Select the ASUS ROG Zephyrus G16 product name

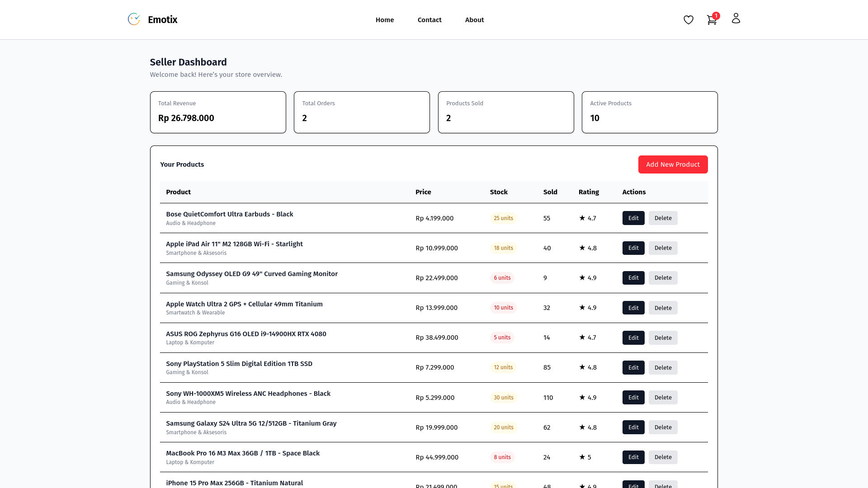click(246, 334)
